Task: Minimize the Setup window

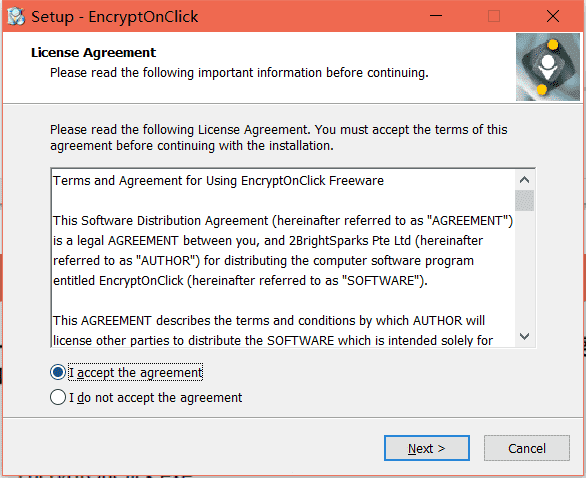Action: pos(436,16)
